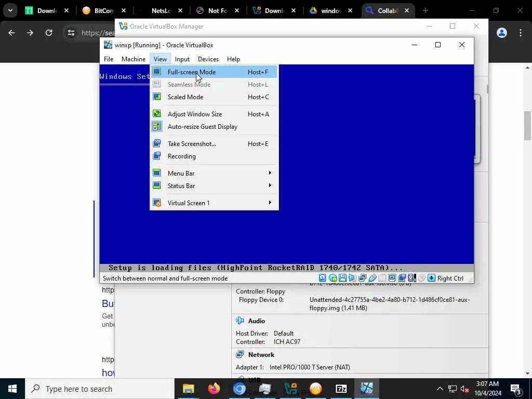Reload the browser page
Screen dimensions: 532x399
click(x=49, y=33)
